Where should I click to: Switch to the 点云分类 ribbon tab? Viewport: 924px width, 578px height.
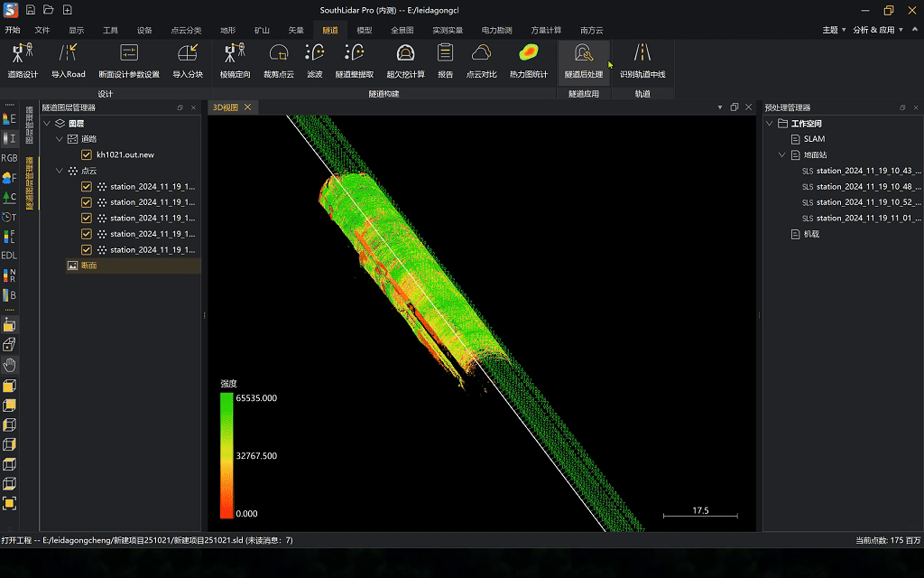pyautogui.click(x=186, y=30)
